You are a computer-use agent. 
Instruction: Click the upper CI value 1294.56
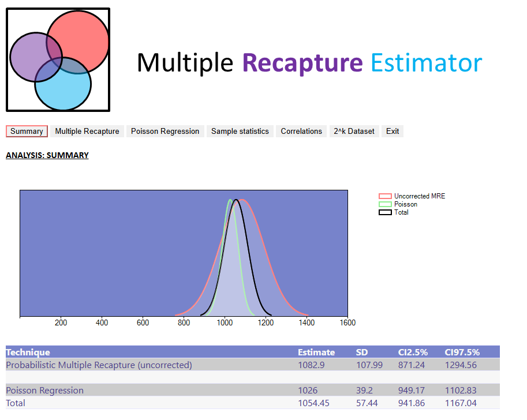461,365
